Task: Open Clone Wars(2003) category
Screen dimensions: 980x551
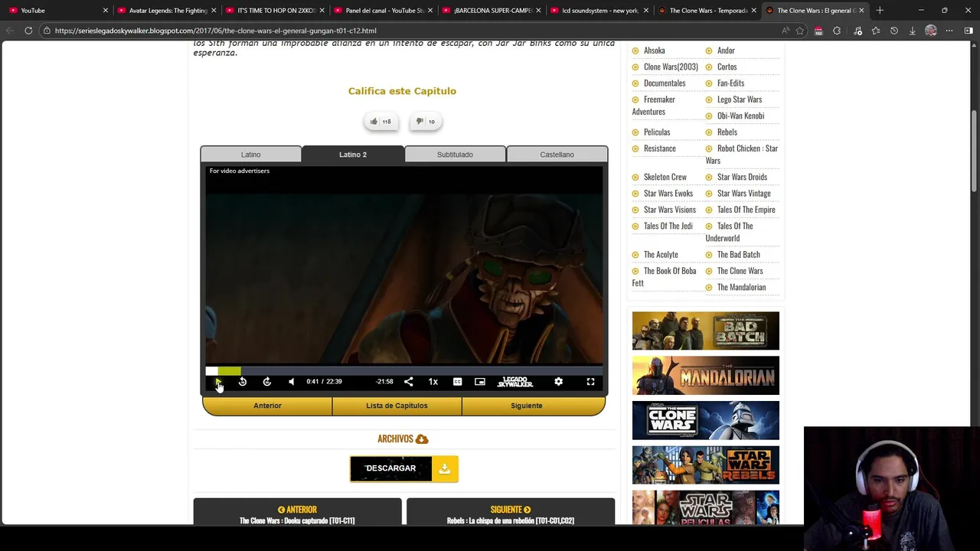Action: point(671,67)
